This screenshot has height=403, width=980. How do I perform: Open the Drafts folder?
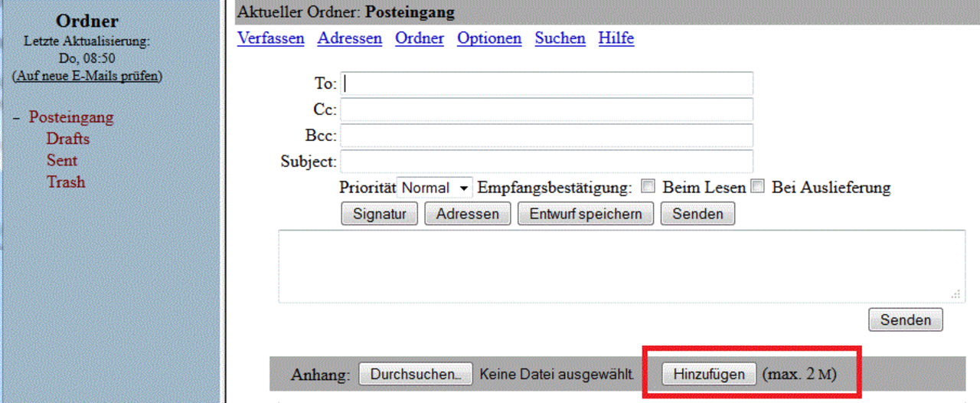67,139
